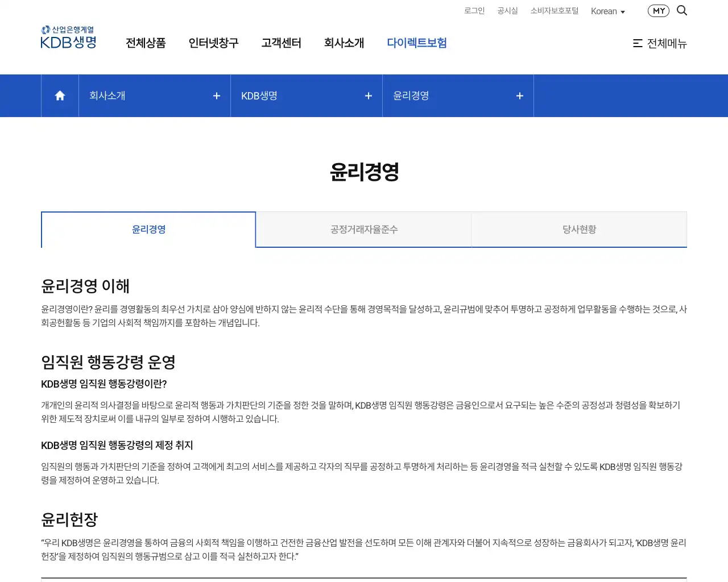This screenshot has height=582, width=728.
Task: Click the 공시실 link
Action: [507, 10]
